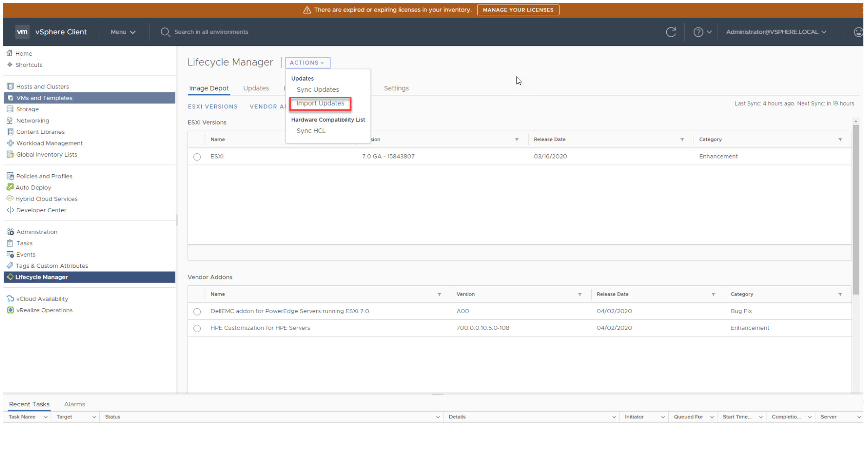
Task: Select Lifecycle Manager in sidebar
Action: pyautogui.click(x=89, y=278)
